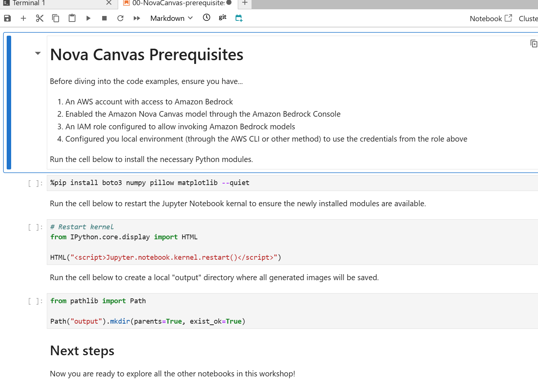538x392 pixels.
Task: Open the clock icon in toolbar
Action: click(207, 17)
